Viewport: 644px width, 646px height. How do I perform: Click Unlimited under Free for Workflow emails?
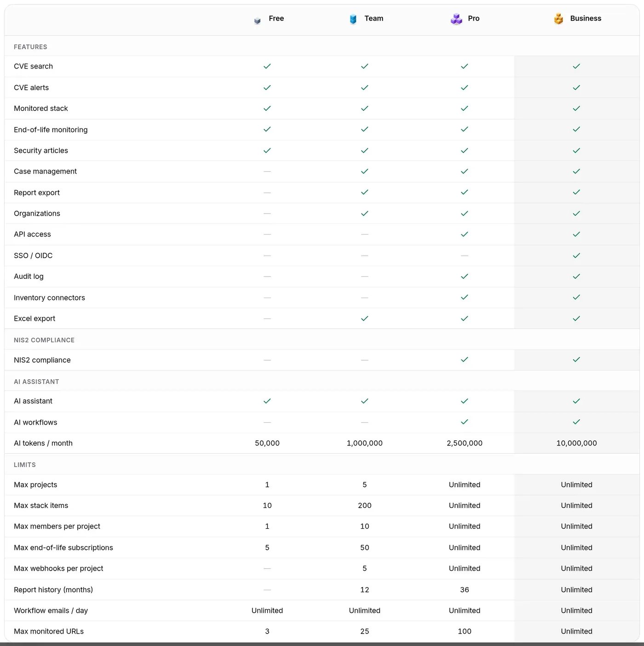coord(267,611)
